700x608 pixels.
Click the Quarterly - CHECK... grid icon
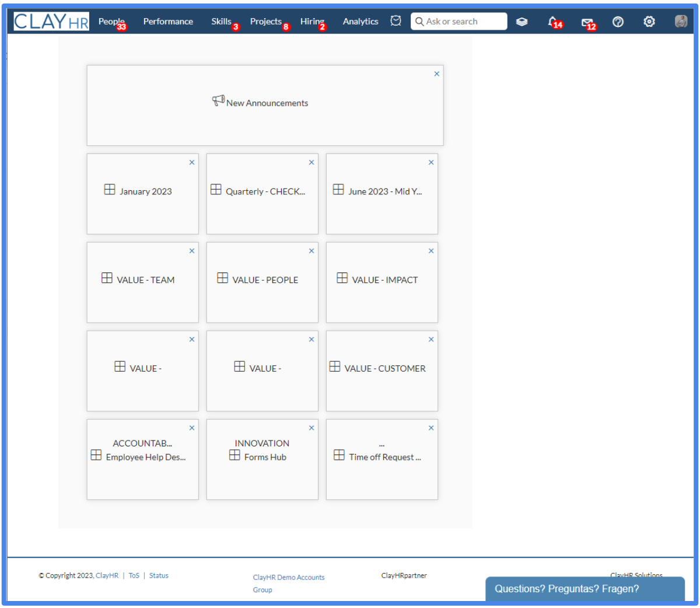216,190
